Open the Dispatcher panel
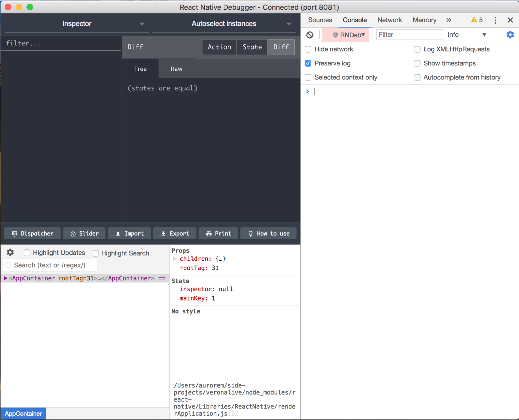Viewport: 519px width, 420px height. (32, 233)
